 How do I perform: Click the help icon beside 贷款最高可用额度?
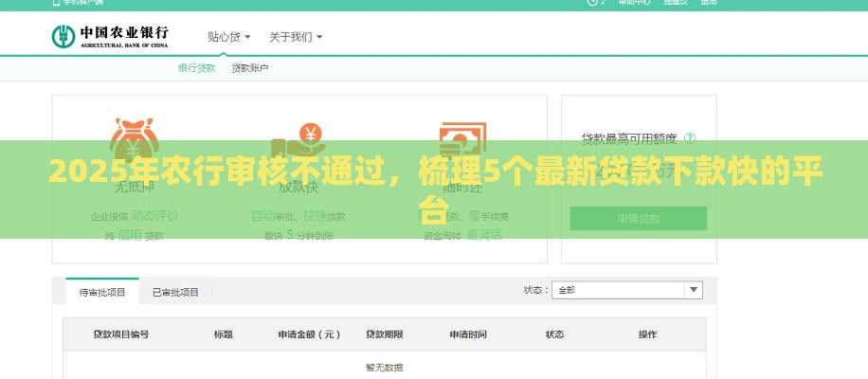(x=690, y=137)
